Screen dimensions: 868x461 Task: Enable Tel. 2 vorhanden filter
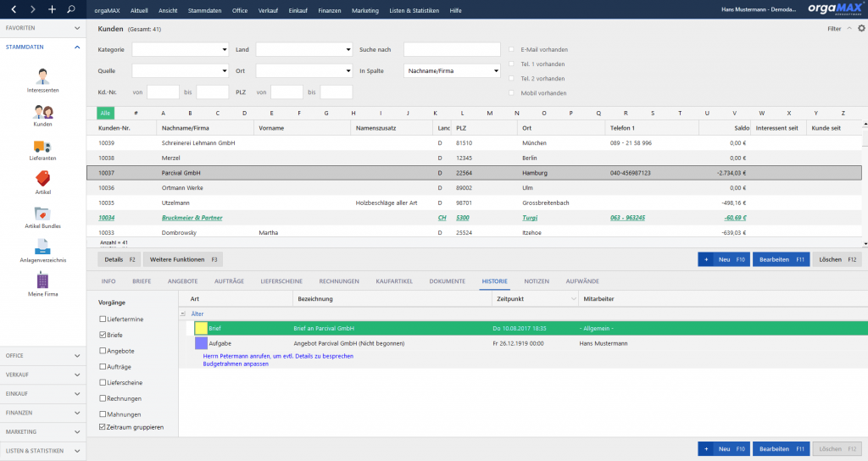(x=511, y=78)
